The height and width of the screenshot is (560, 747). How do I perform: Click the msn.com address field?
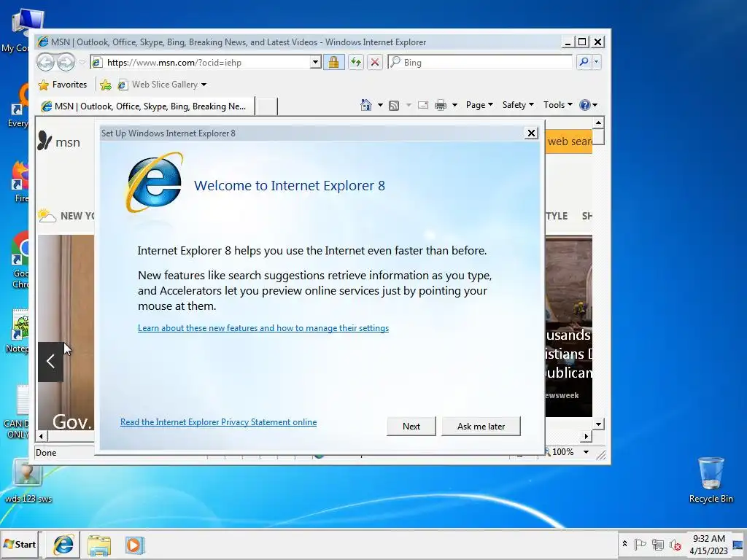201,63
